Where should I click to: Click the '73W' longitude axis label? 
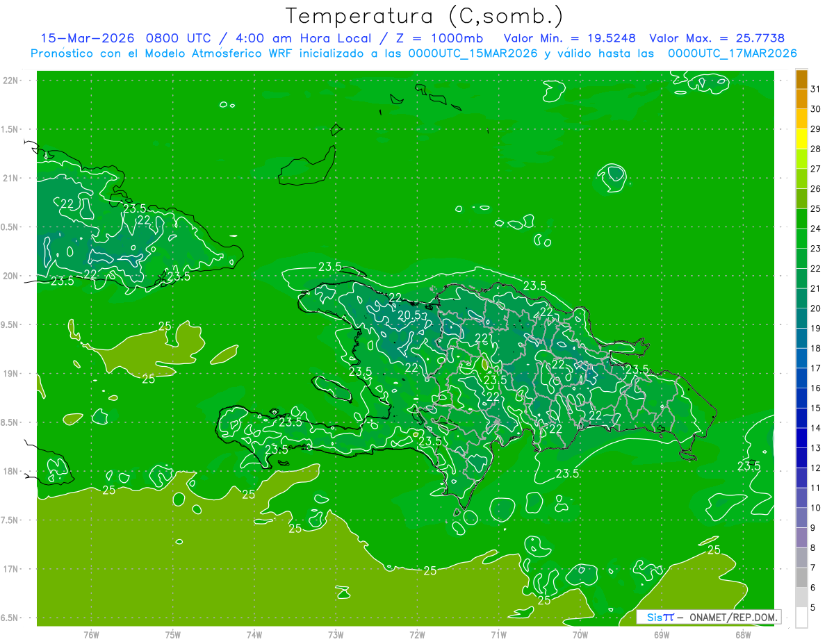336,634
